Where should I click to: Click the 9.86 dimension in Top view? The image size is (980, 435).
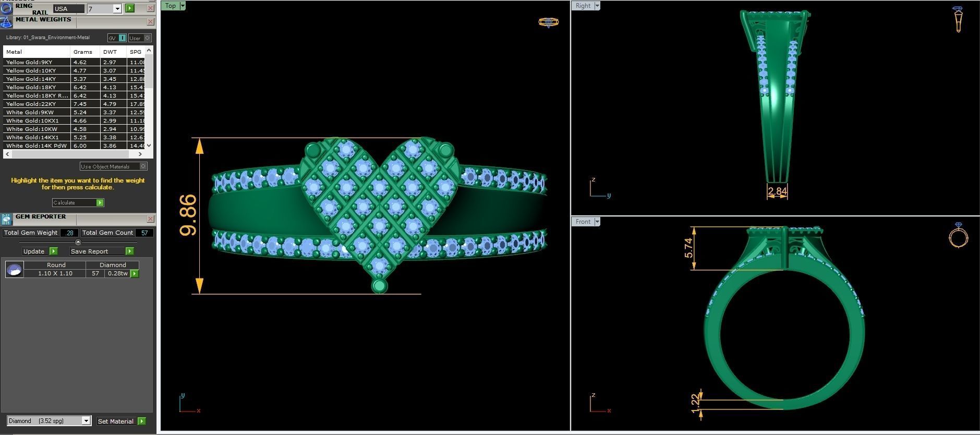pos(188,215)
